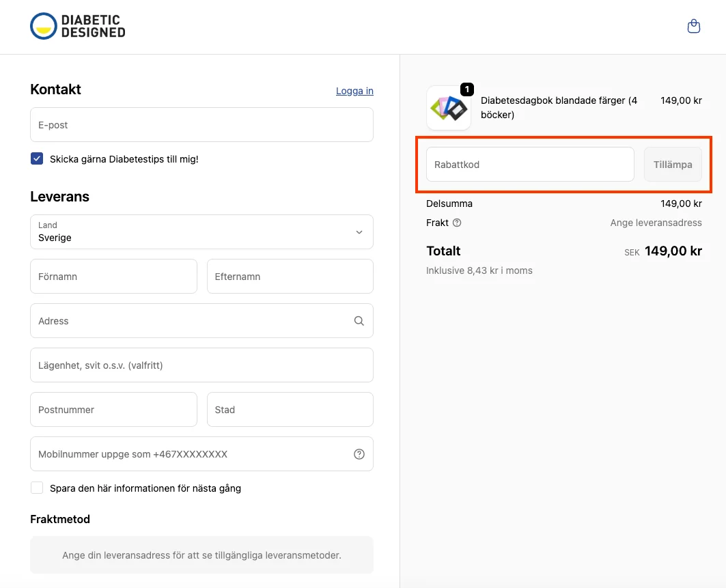
Task: Click into the Efternamn field
Action: (290, 277)
